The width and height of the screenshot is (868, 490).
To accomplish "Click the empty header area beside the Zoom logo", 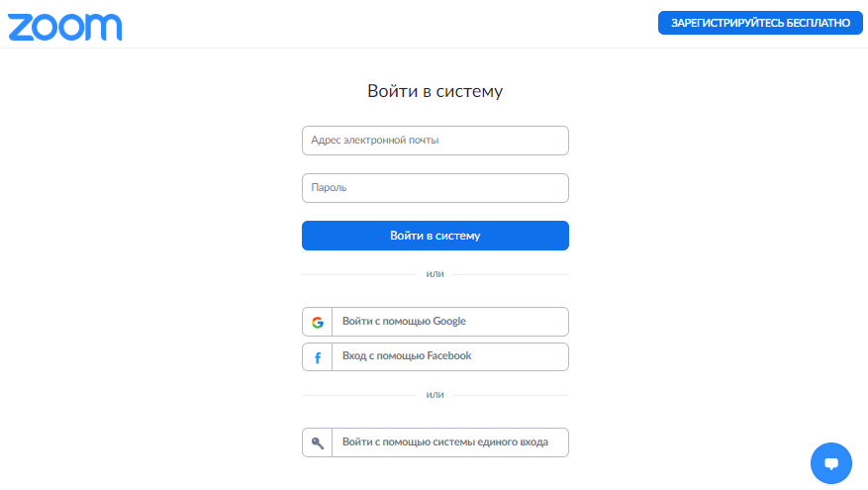I will point(386,25).
